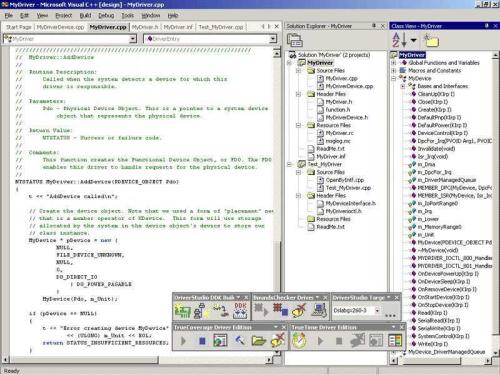Select OpenByIntf.cpp in Solution Explorer
This screenshot has height=375, width=500.
(345, 180)
